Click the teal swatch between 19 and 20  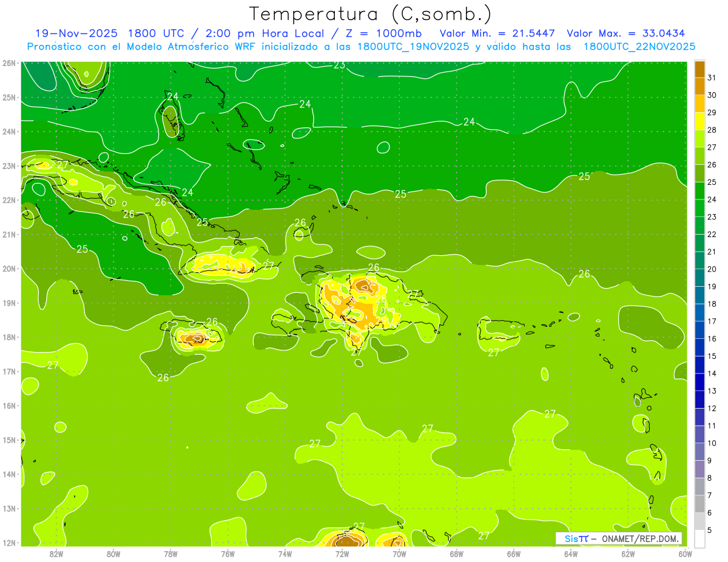coord(699,278)
